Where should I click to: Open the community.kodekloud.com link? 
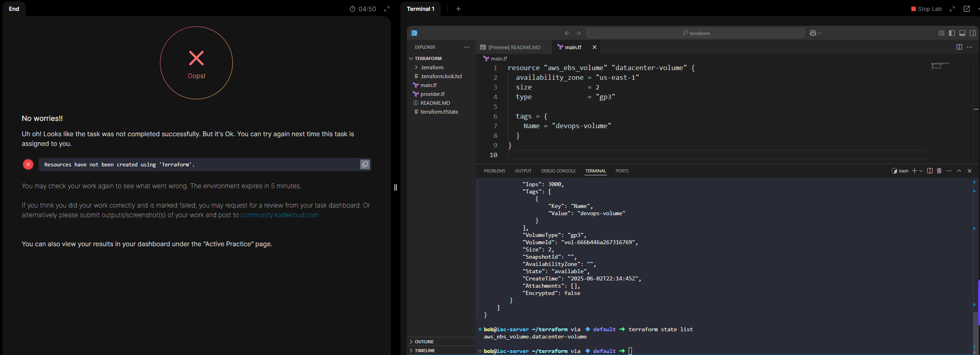pyautogui.click(x=279, y=215)
